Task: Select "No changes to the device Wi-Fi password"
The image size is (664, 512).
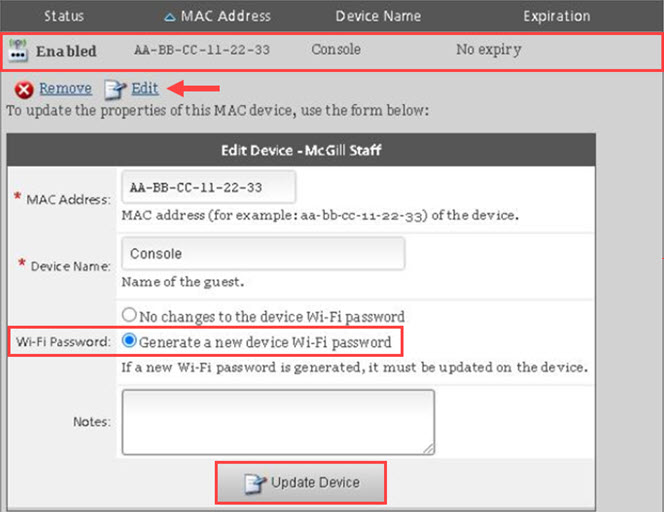Action: click(129, 315)
